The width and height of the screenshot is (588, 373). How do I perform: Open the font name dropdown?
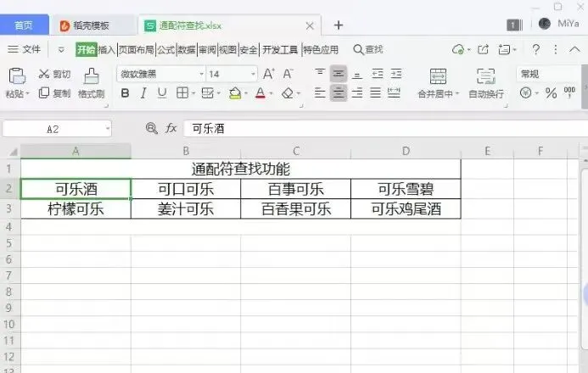(x=202, y=74)
